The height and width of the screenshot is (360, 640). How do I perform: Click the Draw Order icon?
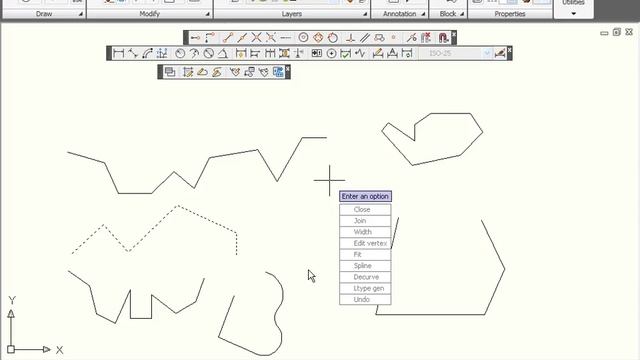[170, 72]
